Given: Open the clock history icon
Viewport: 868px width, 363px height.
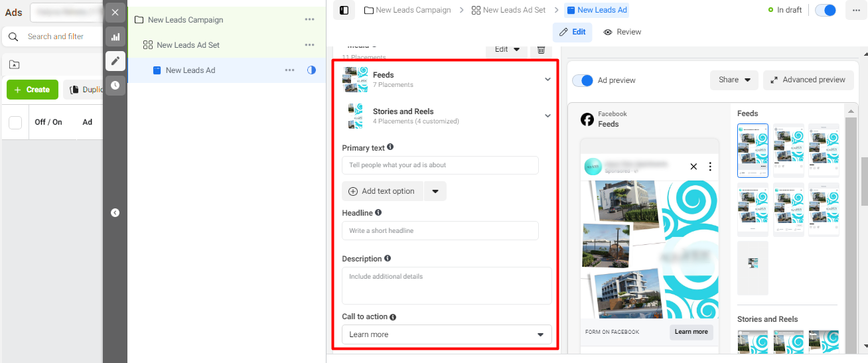Looking at the screenshot, I should coord(115,85).
